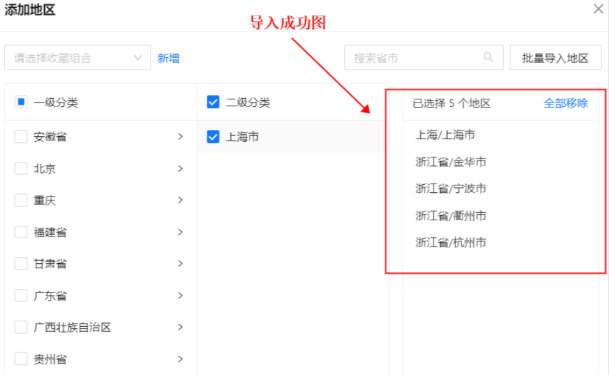Select 浙江省/杭州市 in selected list
The width and height of the screenshot is (609, 375).
click(x=451, y=243)
